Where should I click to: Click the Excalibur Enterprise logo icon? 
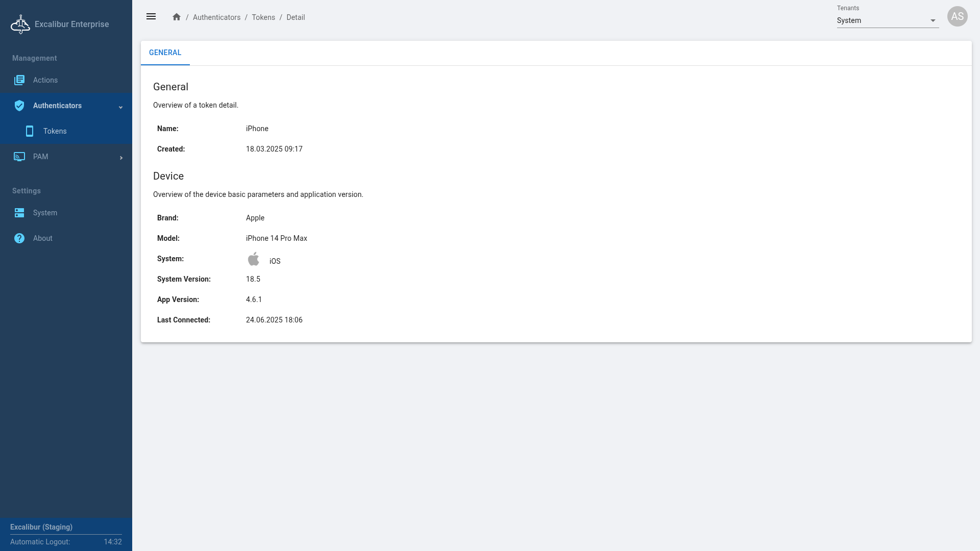point(20,24)
